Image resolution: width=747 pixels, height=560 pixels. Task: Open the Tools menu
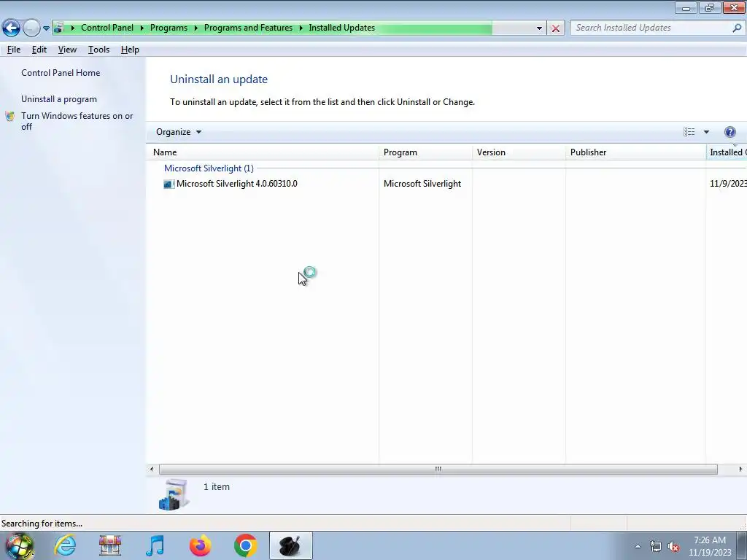98,50
